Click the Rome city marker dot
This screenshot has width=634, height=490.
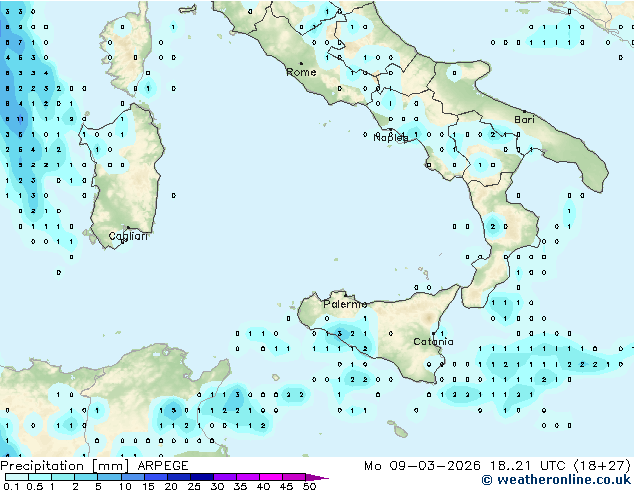click(x=301, y=63)
